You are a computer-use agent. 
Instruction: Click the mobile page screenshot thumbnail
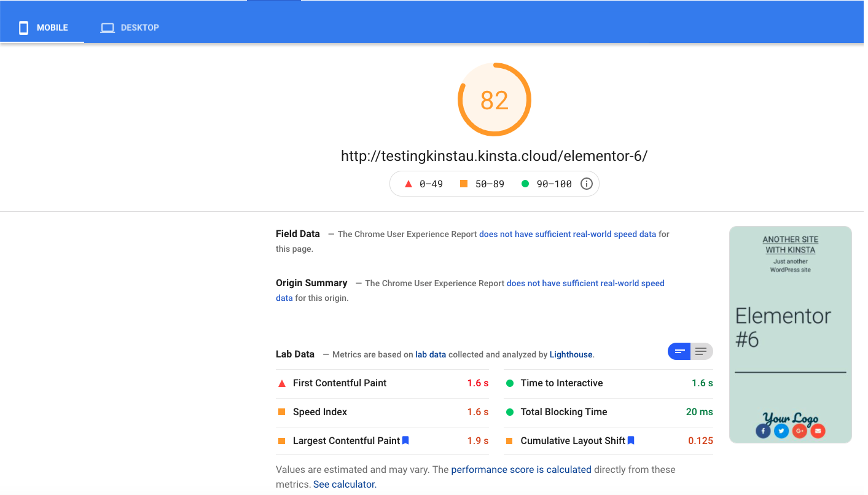coord(791,335)
